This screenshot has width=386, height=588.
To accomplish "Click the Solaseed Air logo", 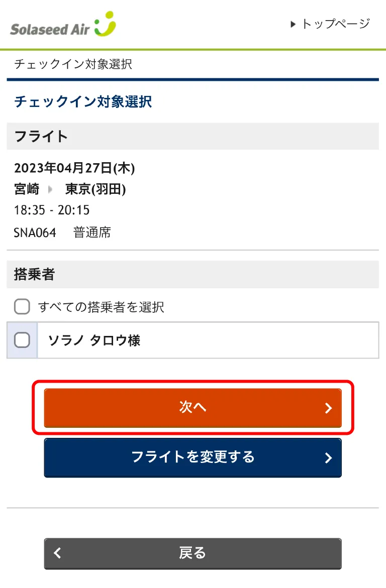I will (63, 25).
